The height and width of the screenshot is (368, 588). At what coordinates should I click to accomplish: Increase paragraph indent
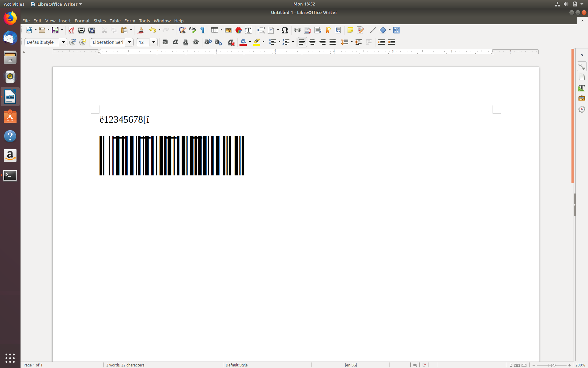[x=381, y=42]
